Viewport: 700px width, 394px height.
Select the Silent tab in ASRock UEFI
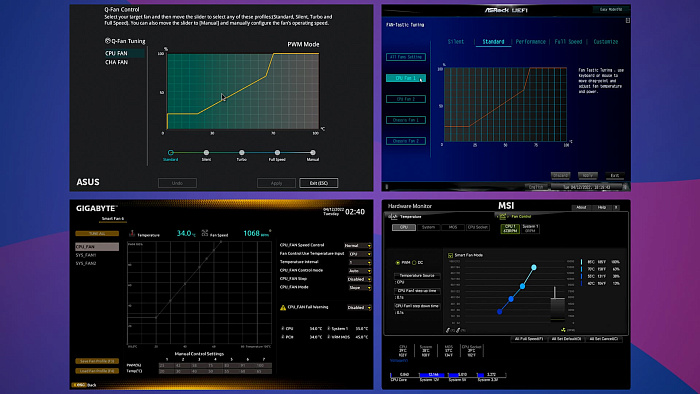click(x=455, y=41)
